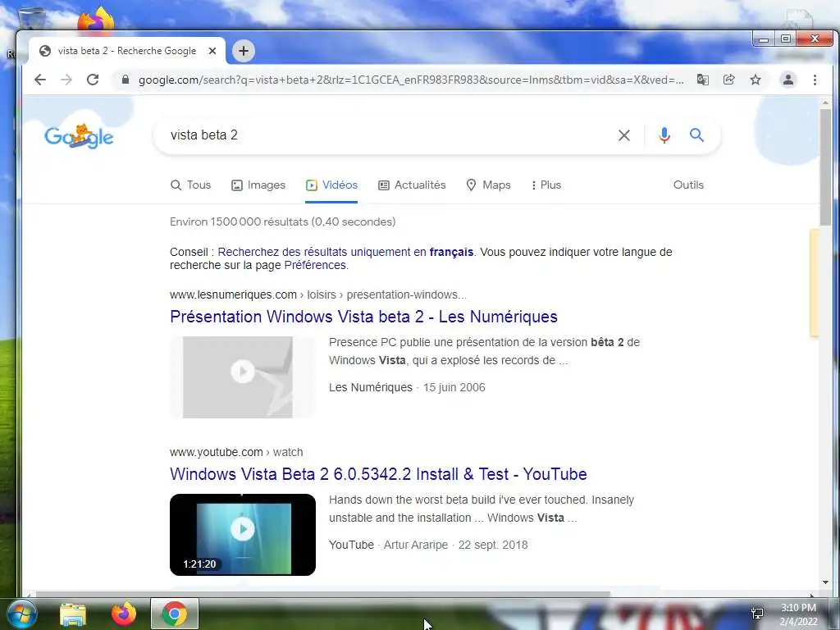Click the Artur Araripe 22 sept. 2018 text
Screen dimensions: 840x630
click(x=456, y=545)
